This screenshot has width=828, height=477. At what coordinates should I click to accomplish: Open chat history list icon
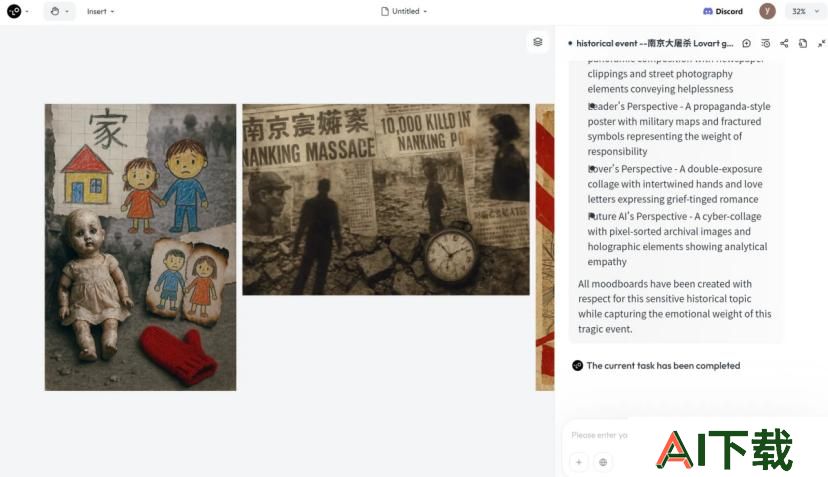point(766,43)
